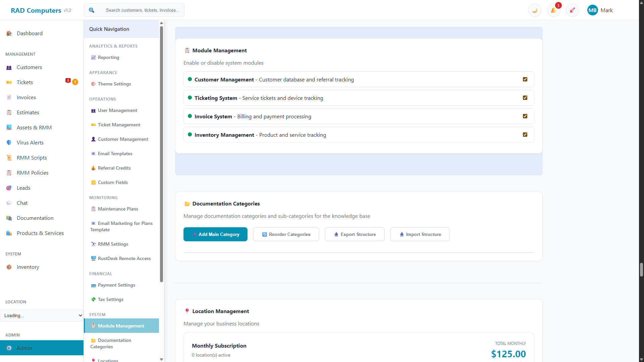Open Theme Settings under Appearance

click(114, 84)
